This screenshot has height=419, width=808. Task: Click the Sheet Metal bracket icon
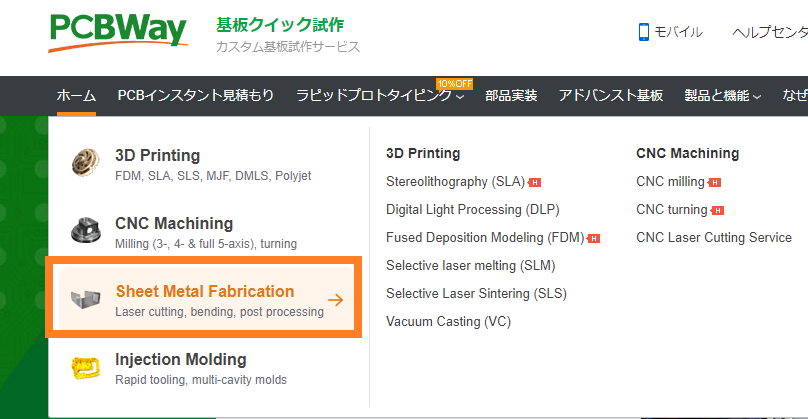86,300
